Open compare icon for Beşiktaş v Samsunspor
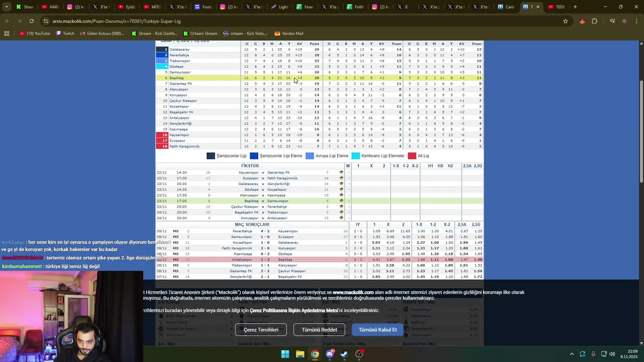 tap(341, 201)
